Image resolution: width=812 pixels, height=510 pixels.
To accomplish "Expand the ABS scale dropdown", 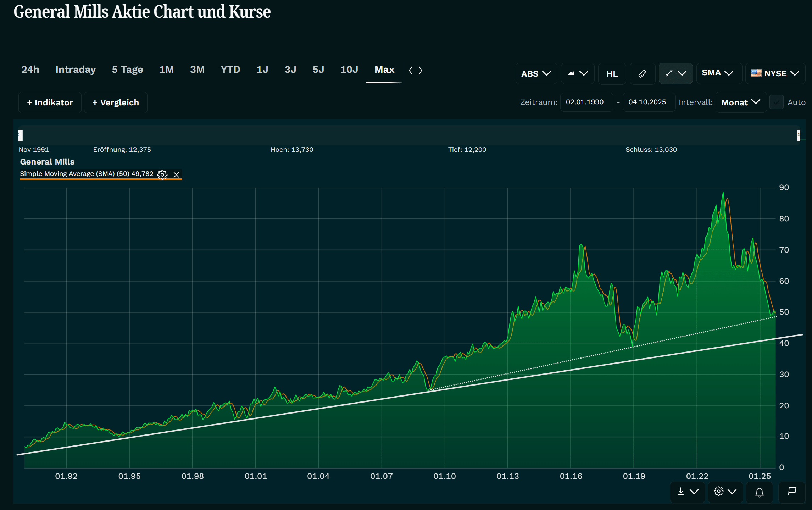I will tap(536, 74).
